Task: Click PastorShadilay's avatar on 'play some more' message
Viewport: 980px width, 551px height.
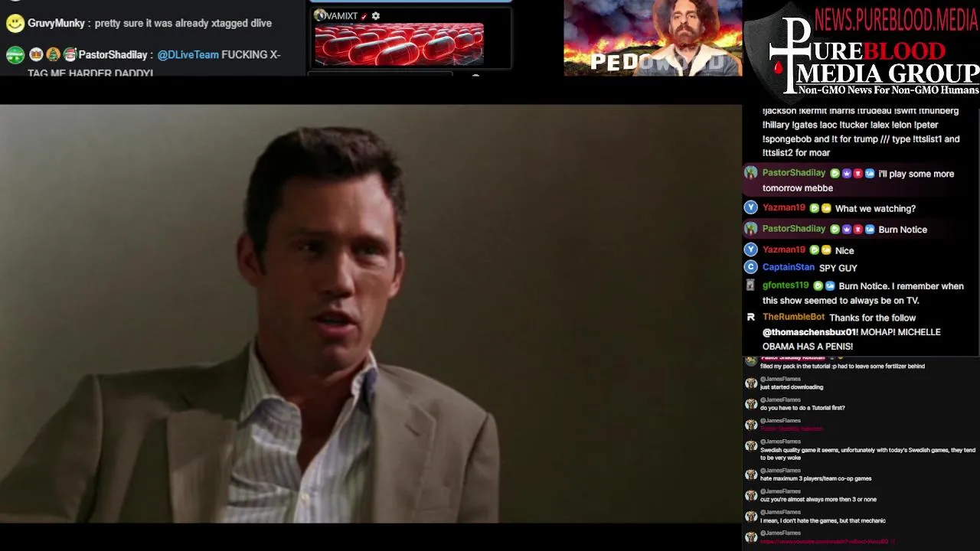Action: (750, 172)
